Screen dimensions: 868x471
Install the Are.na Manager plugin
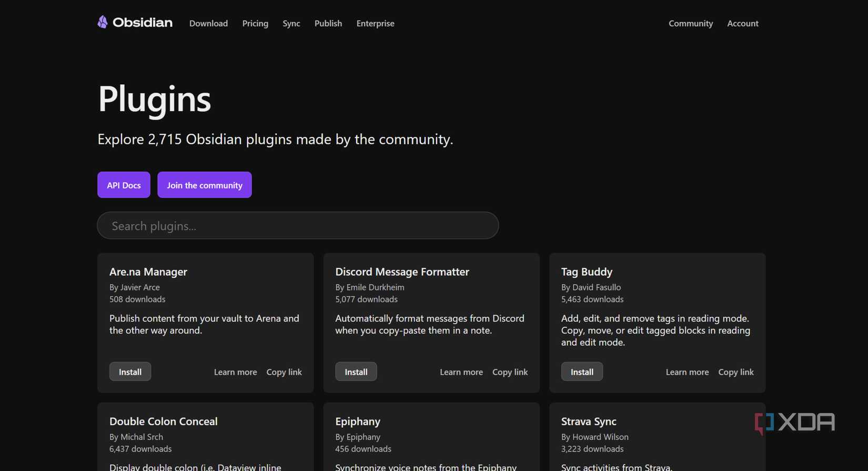click(130, 372)
